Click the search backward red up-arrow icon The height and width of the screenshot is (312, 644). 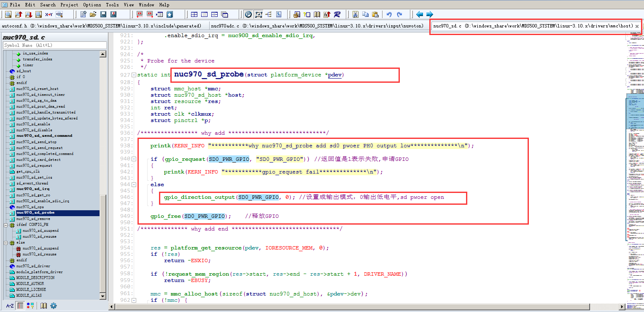click(18, 14)
